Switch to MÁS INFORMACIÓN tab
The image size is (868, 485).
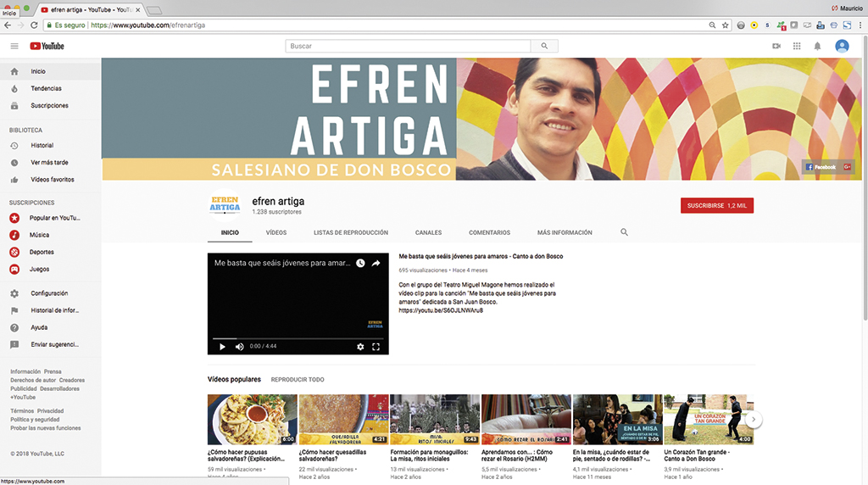565,232
